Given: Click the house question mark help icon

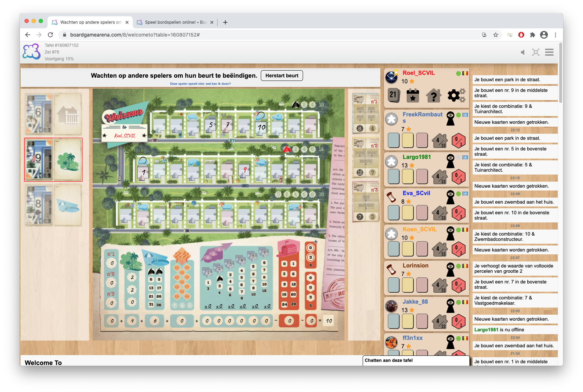Looking at the screenshot, I should (434, 95).
